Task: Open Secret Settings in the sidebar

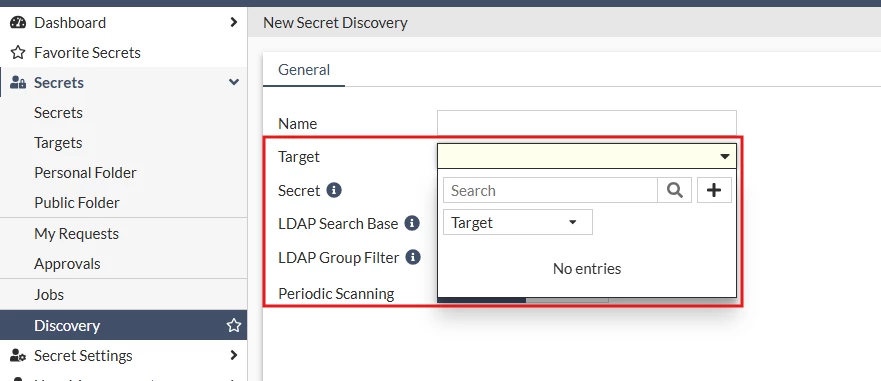Action: (124, 356)
